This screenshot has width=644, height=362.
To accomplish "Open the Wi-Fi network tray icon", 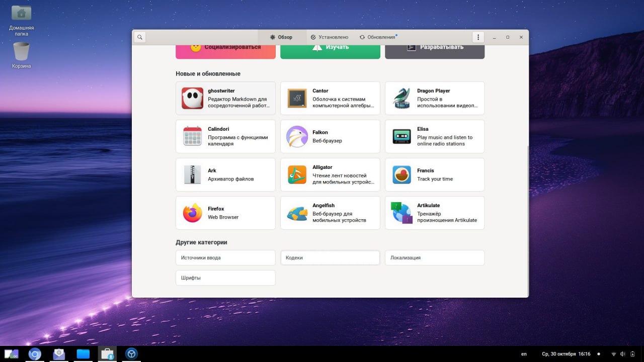I will coord(613,354).
